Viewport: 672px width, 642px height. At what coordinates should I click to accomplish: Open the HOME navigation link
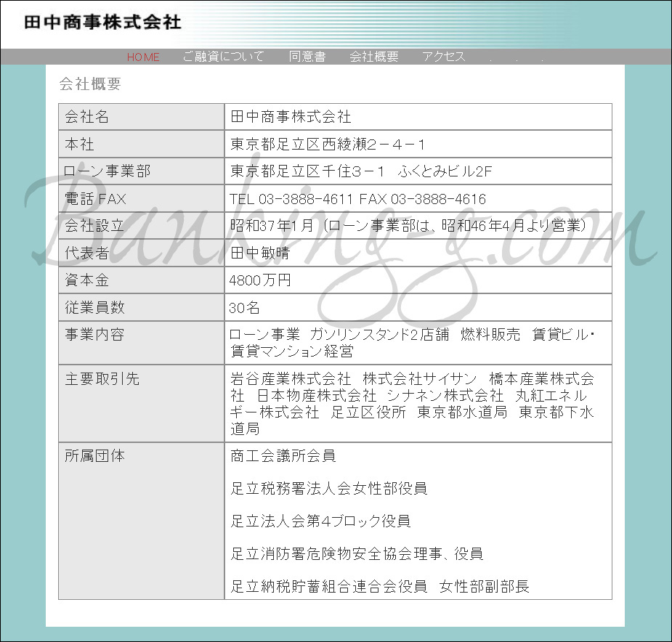click(x=143, y=57)
